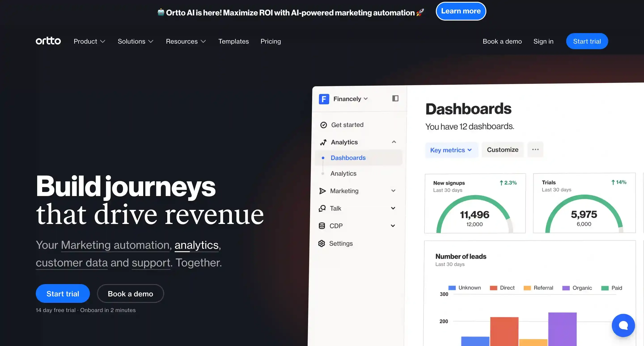Image resolution: width=644 pixels, height=346 pixels.
Task: Click the red Direct bar in chart
Action: coord(504,331)
